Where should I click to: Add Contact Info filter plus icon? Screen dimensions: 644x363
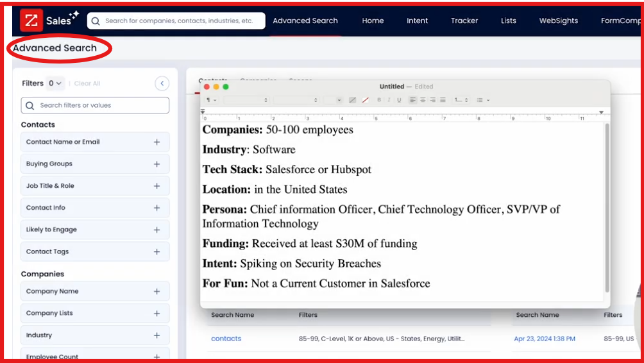(x=157, y=208)
